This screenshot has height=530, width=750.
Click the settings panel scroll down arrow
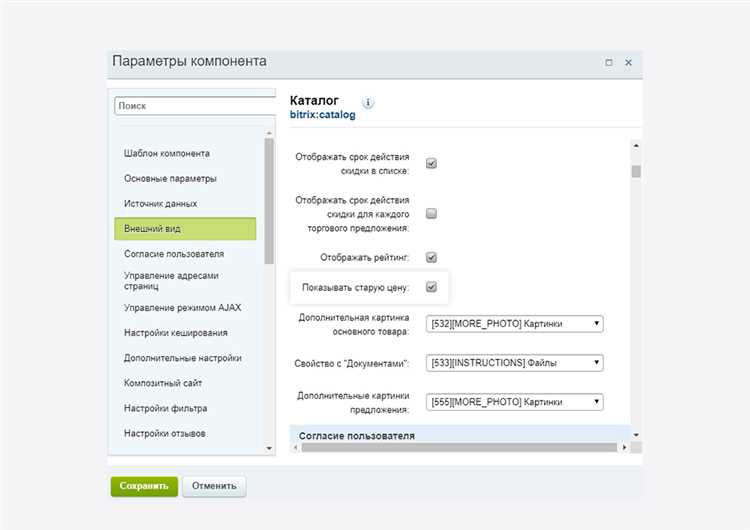(x=636, y=435)
